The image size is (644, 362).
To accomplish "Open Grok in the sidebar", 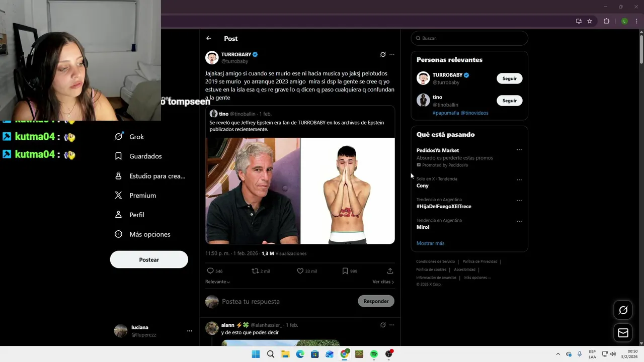I will [x=129, y=137].
